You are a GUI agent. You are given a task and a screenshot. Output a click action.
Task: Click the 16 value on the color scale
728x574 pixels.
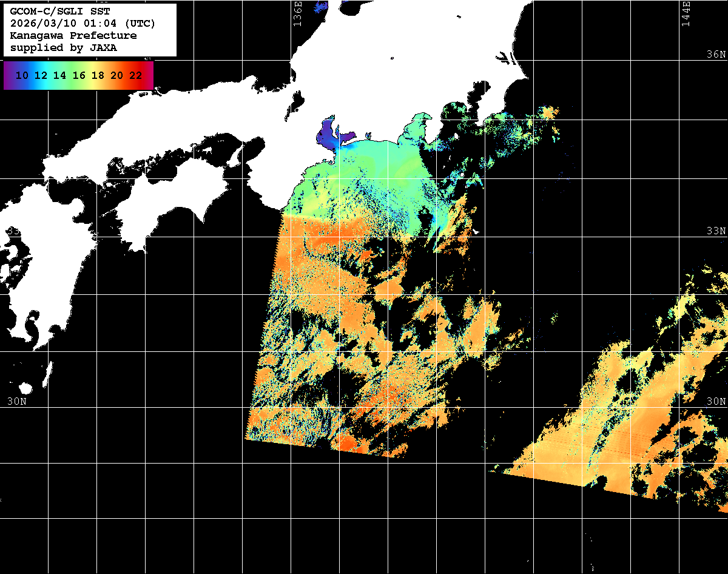pyautogui.click(x=79, y=76)
